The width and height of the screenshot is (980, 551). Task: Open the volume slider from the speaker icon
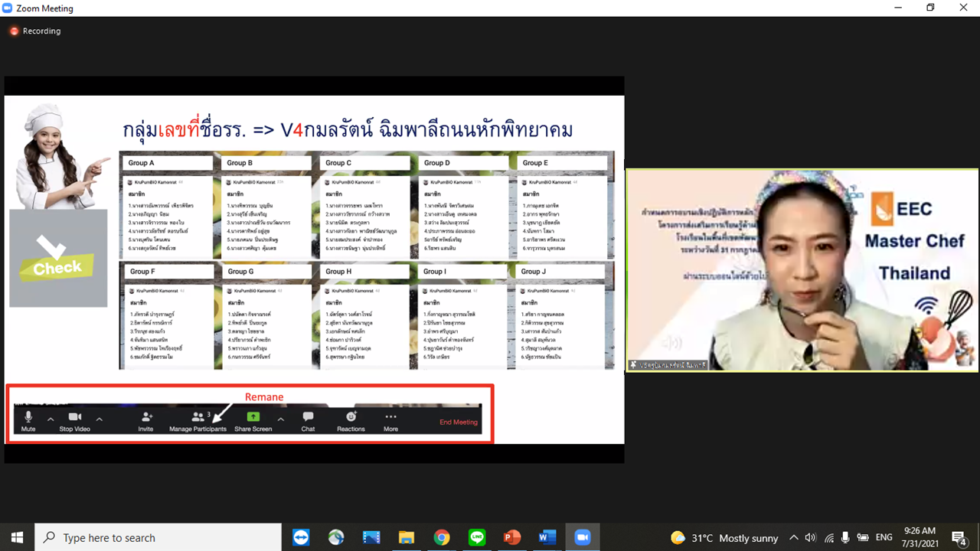point(812,537)
